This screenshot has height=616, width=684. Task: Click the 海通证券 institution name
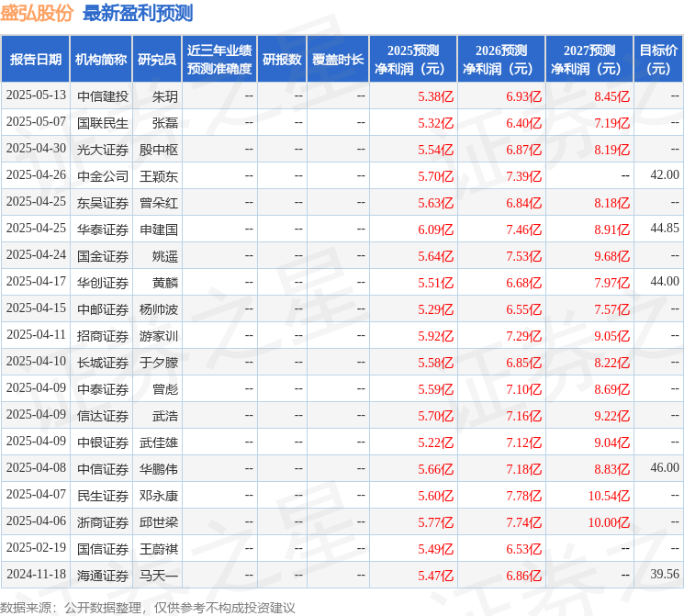click(x=103, y=576)
